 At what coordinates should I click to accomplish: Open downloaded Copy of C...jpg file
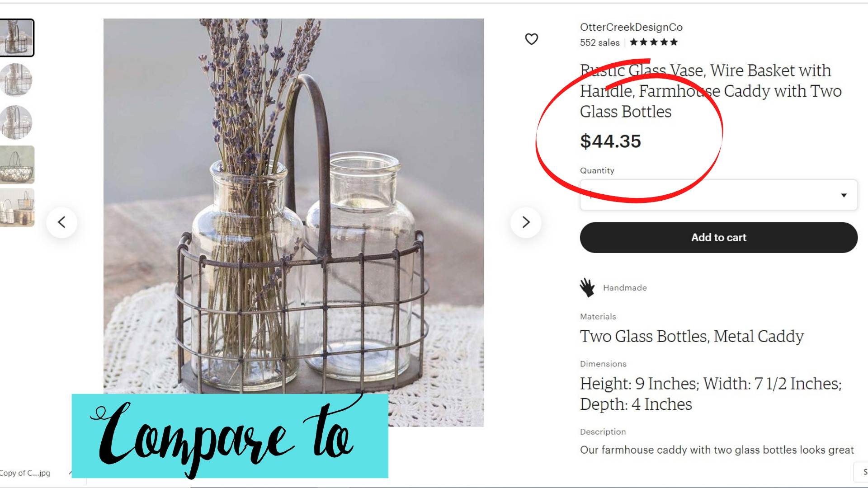click(x=25, y=473)
